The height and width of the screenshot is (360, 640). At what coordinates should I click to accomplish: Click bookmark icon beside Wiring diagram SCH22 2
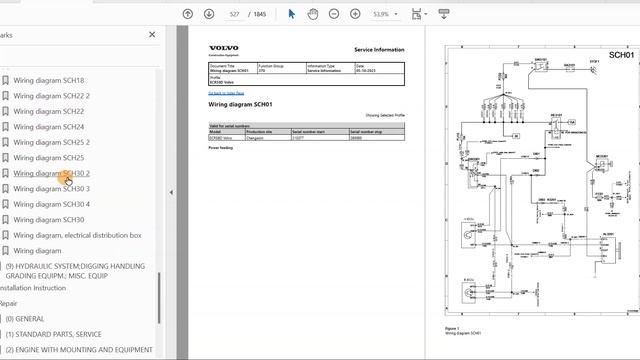pos(6,96)
